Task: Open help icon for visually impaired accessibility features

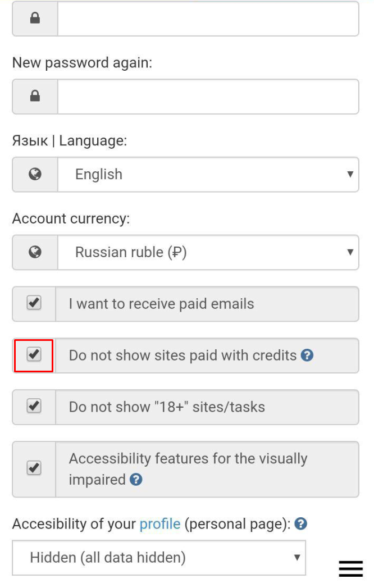Action: (x=135, y=480)
